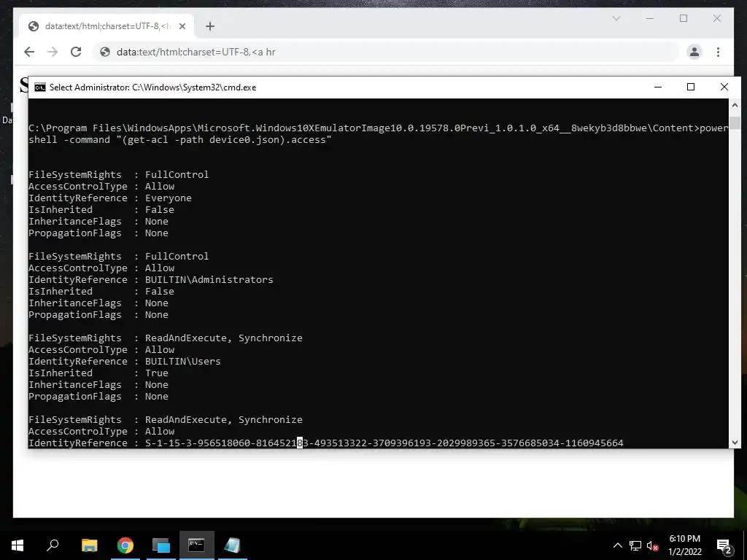The width and height of the screenshot is (747, 560).
Task: Open the Windows Start menu
Action: click(18, 545)
